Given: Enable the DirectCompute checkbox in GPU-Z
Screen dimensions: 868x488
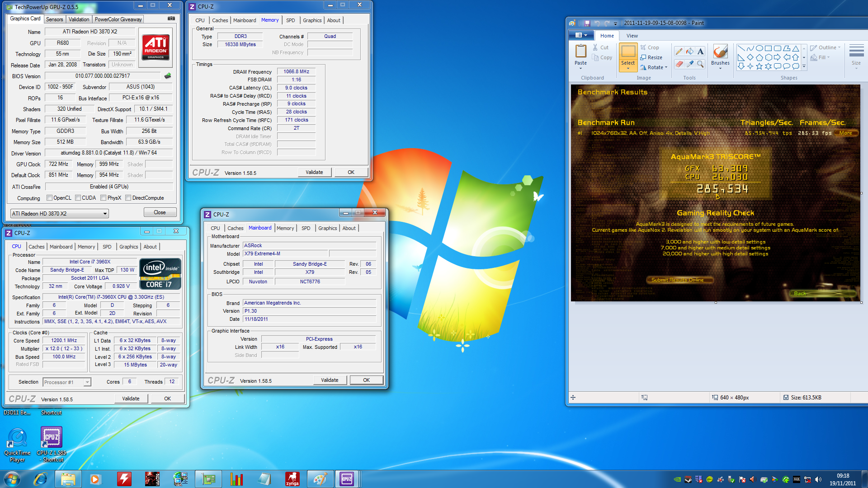Looking at the screenshot, I should (x=128, y=198).
